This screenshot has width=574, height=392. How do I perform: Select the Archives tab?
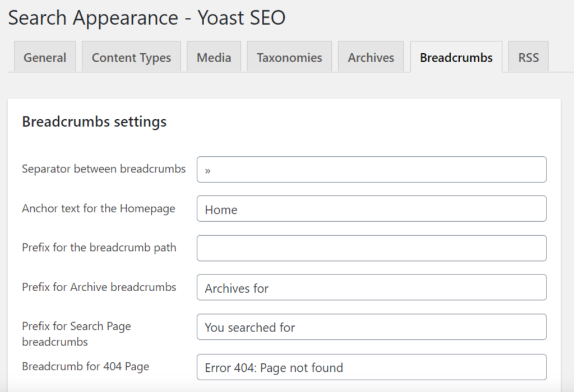pyautogui.click(x=371, y=57)
